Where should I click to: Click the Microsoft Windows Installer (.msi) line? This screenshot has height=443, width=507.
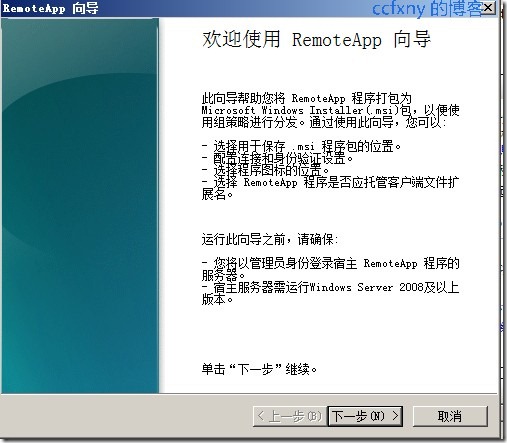(331, 110)
